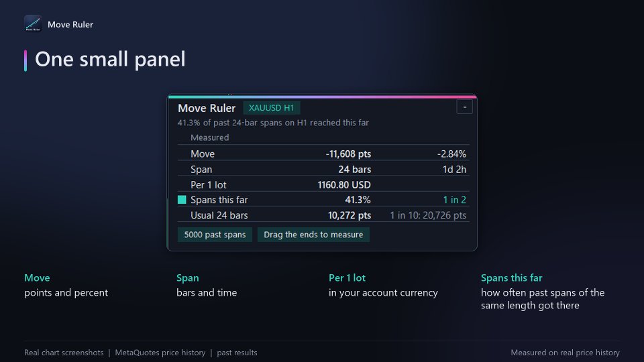Screen dimensions: 644x362
Task: Click the MetaQuotes price history footer text
Action: (160, 353)
